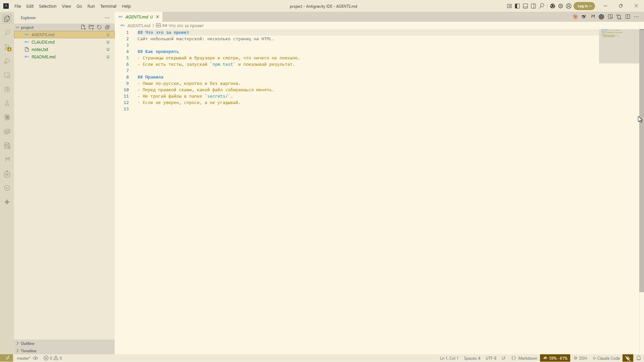The image size is (644, 362).
Task: Open Explorer views and more actions menu
Action: (107, 18)
